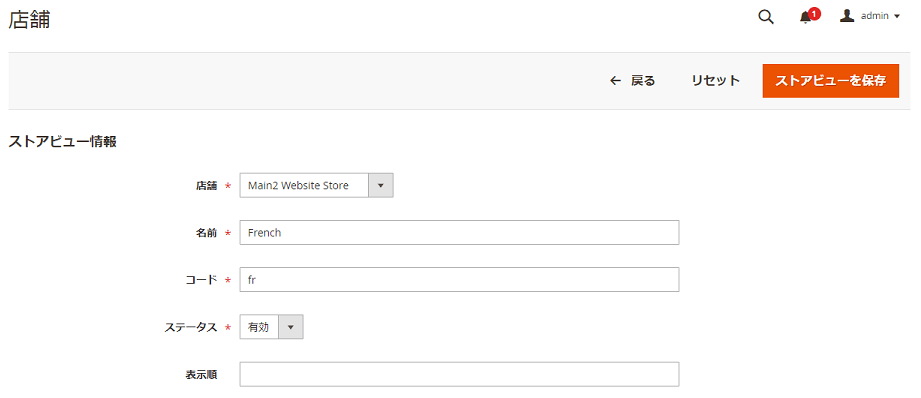Click the コード field label
This screenshot has width=921, height=398.
click(x=201, y=280)
